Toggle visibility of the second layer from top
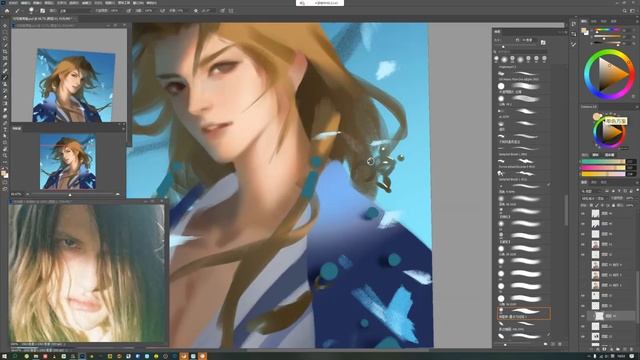 point(583,224)
